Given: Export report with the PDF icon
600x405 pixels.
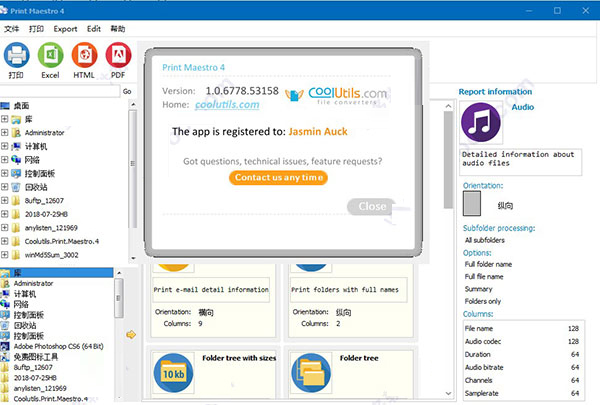Looking at the screenshot, I should tap(118, 56).
